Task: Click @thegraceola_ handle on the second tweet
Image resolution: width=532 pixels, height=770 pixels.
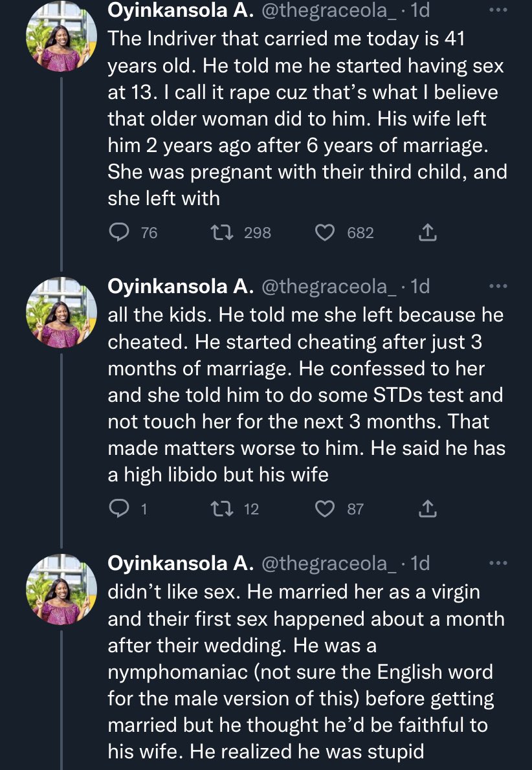Action: click(328, 287)
